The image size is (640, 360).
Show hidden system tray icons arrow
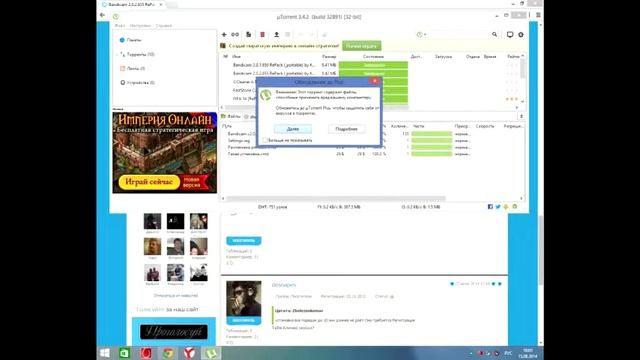click(x=471, y=353)
